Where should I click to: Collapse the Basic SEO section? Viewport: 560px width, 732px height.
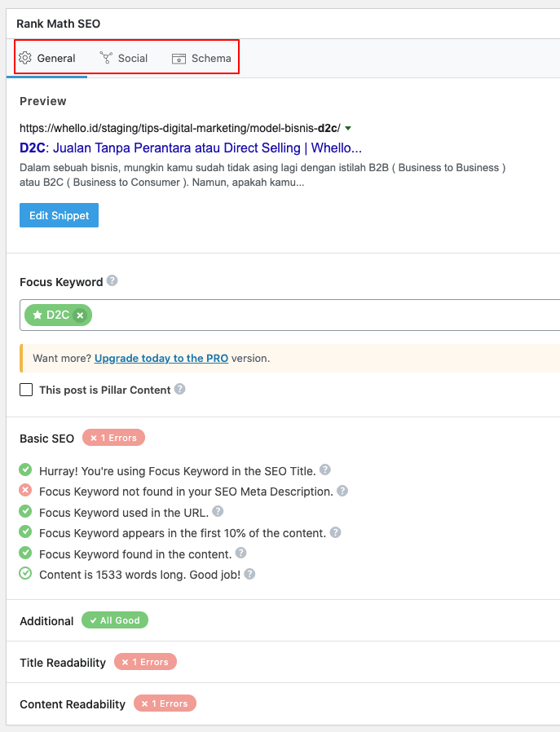[x=46, y=439]
